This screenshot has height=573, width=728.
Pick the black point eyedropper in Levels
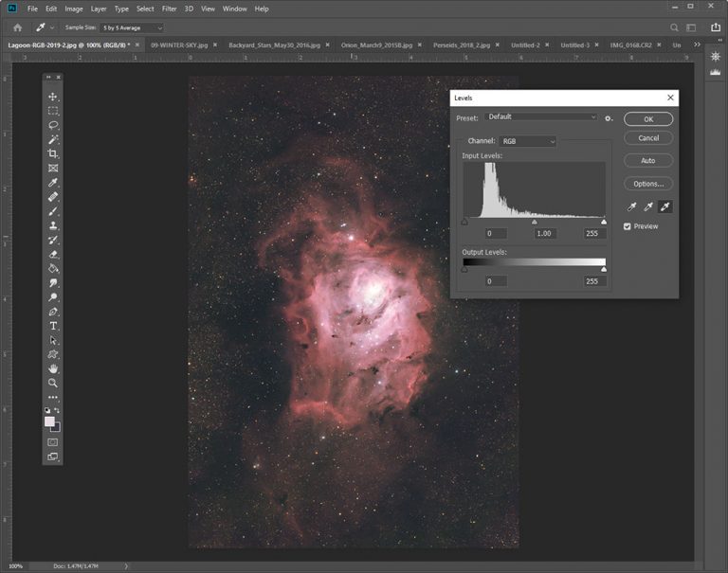pos(632,206)
